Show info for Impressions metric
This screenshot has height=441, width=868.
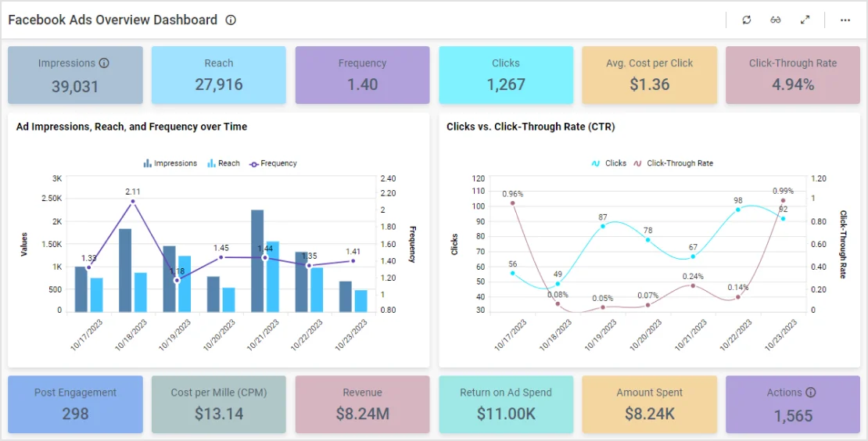coord(104,63)
